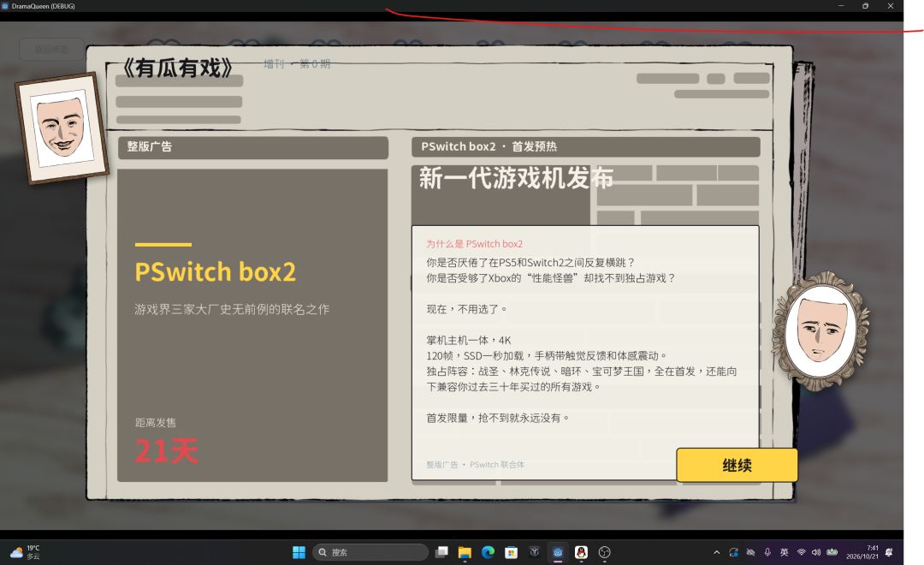Viewport: 924px width, 565px height.
Task: Click the sad face mirror portrait
Action: [x=821, y=330]
